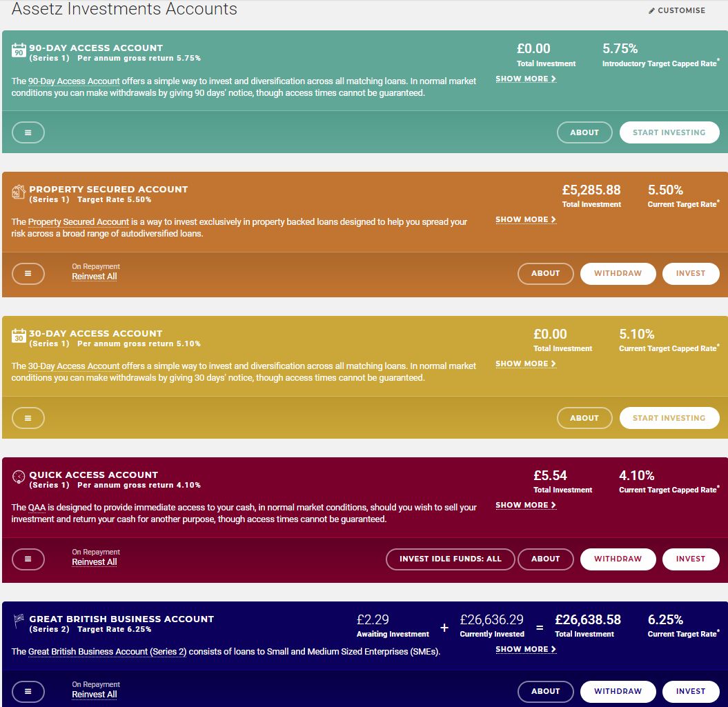Click the pencil icon beside Customise
The width and height of the screenshot is (728, 707).
[651, 10]
